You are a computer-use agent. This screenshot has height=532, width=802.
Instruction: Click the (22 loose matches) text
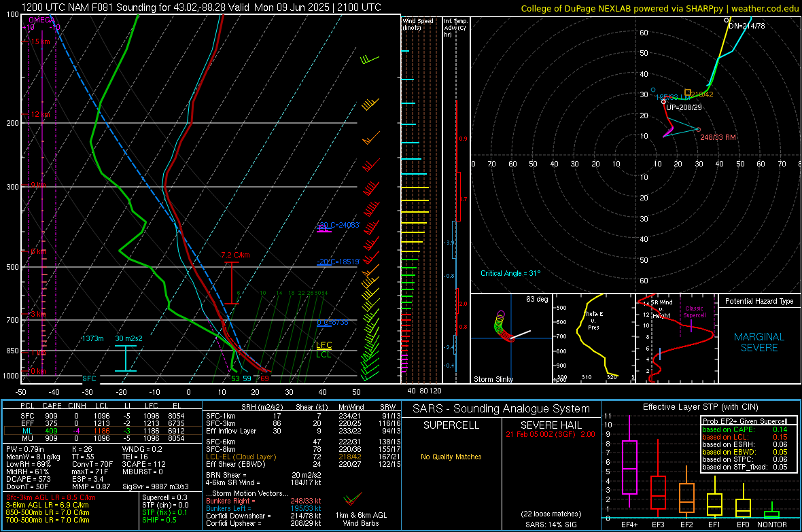[551, 514]
